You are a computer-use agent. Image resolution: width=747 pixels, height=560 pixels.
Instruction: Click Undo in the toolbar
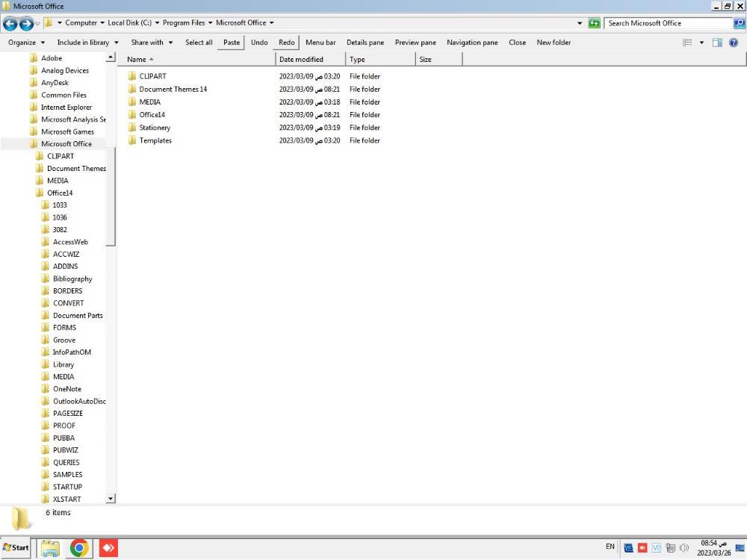click(259, 43)
